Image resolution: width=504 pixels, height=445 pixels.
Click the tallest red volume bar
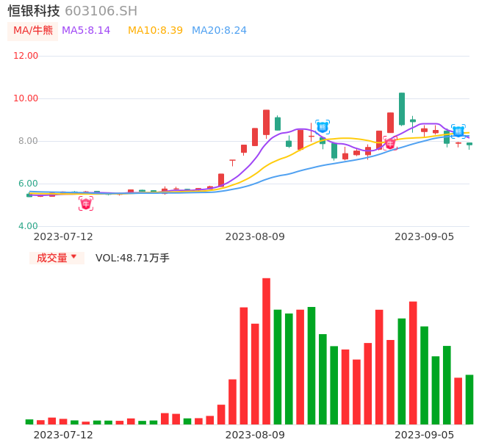coord(266,351)
